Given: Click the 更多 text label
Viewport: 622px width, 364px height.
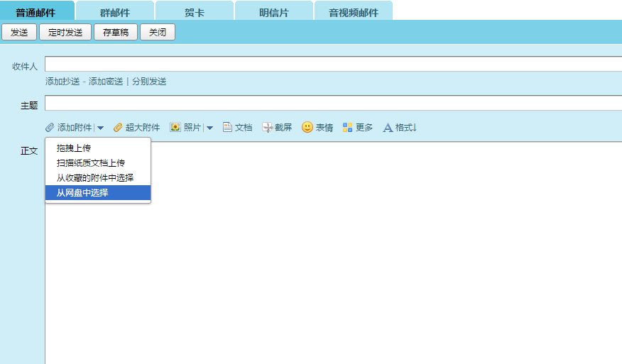Looking at the screenshot, I should click(x=364, y=127).
